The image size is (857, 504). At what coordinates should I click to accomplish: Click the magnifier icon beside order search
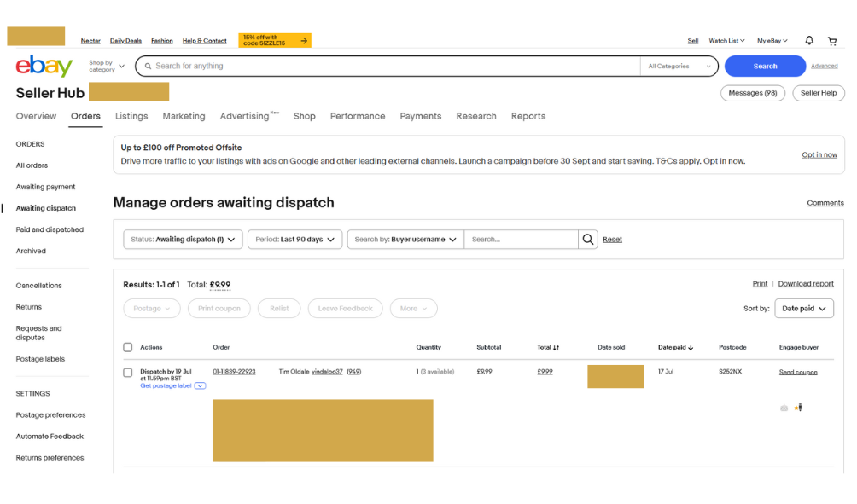coord(588,240)
